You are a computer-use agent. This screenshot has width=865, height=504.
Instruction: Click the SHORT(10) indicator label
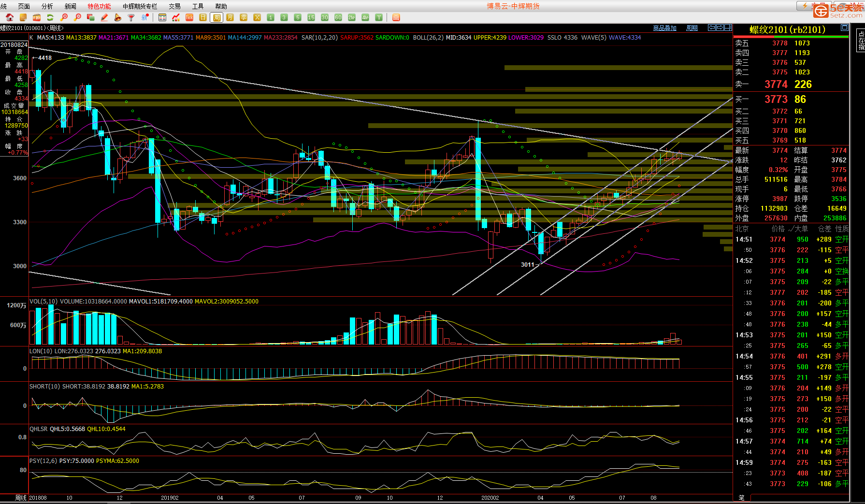[45, 387]
